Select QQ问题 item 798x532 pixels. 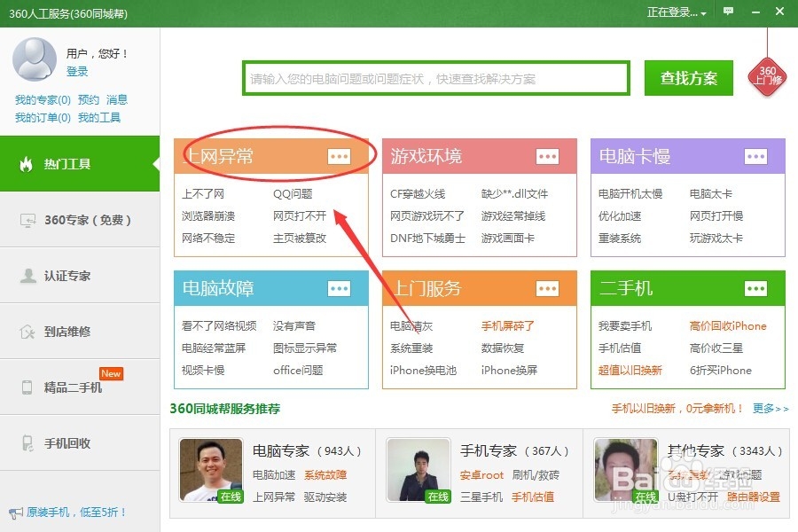293,194
